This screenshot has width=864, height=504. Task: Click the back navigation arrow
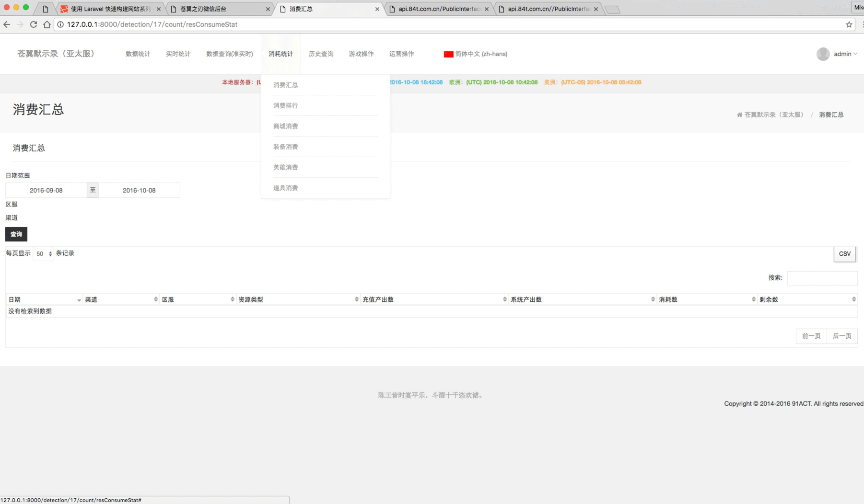coord(7,24)
